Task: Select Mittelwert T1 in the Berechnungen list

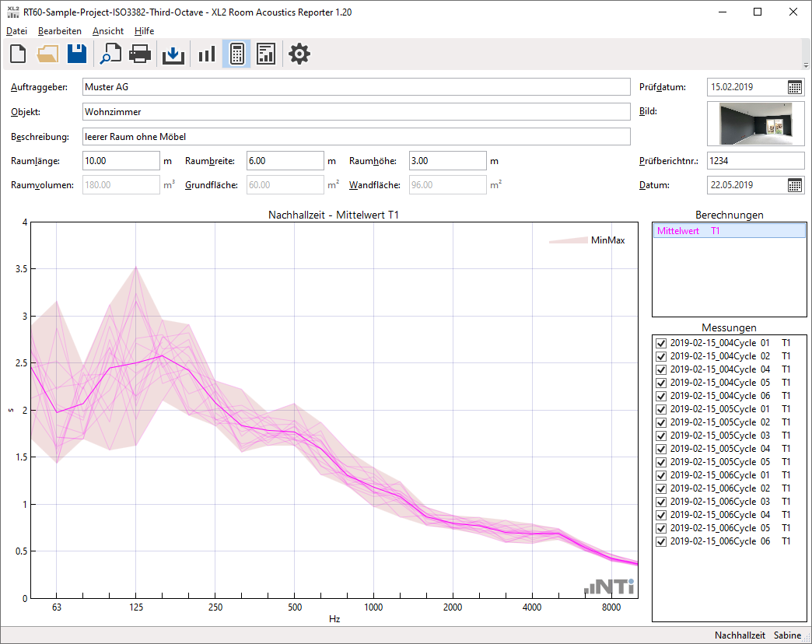Action: point(688,231)
